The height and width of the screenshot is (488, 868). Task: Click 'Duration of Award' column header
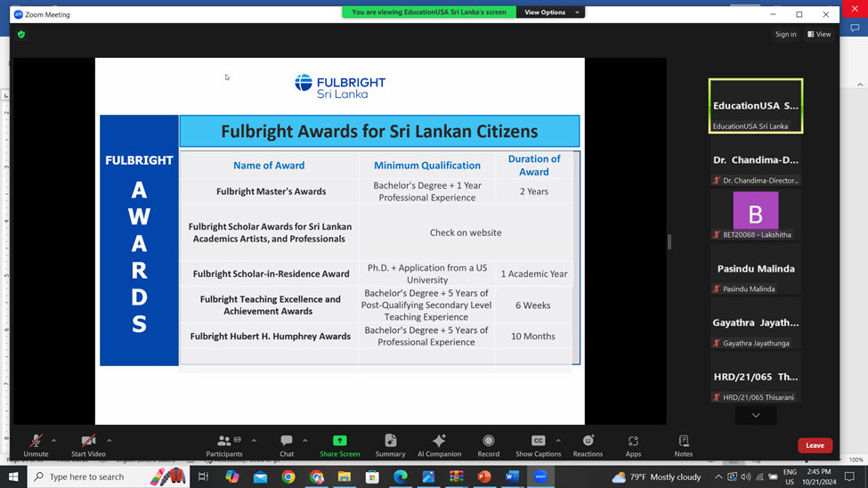534,166
